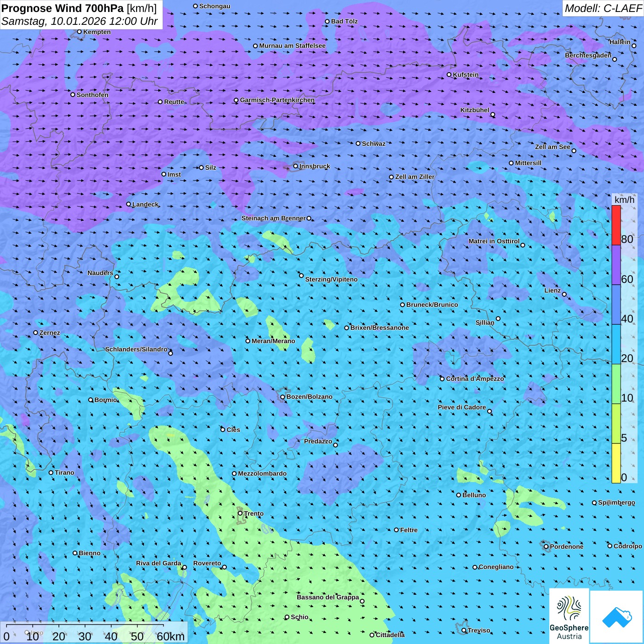Click the Bassano del Grappa label
The height and width of the screenshot is (644, 644).
point(328,597)
